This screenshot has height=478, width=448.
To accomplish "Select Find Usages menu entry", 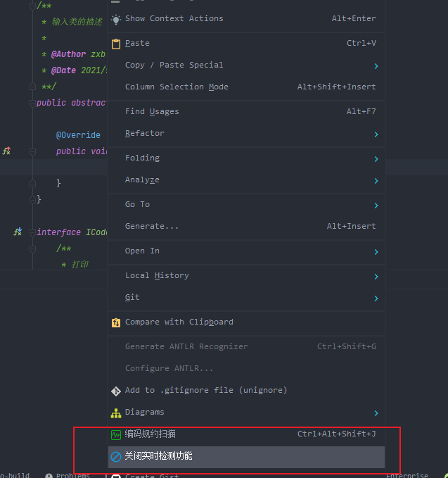I will (x=246, y=112).
